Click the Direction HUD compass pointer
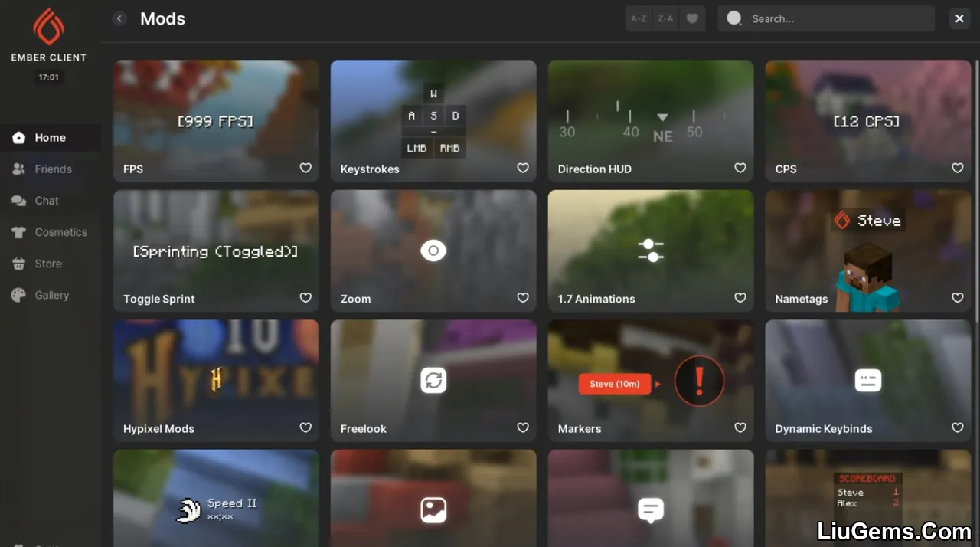The width and height of the screenshot is (980, 547). (x=663, y=117)
